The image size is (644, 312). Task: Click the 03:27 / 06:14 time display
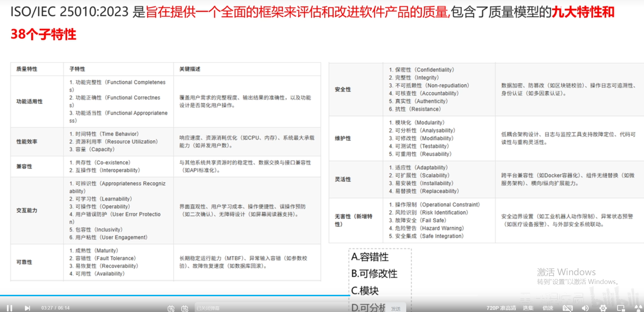coord(55,308)
